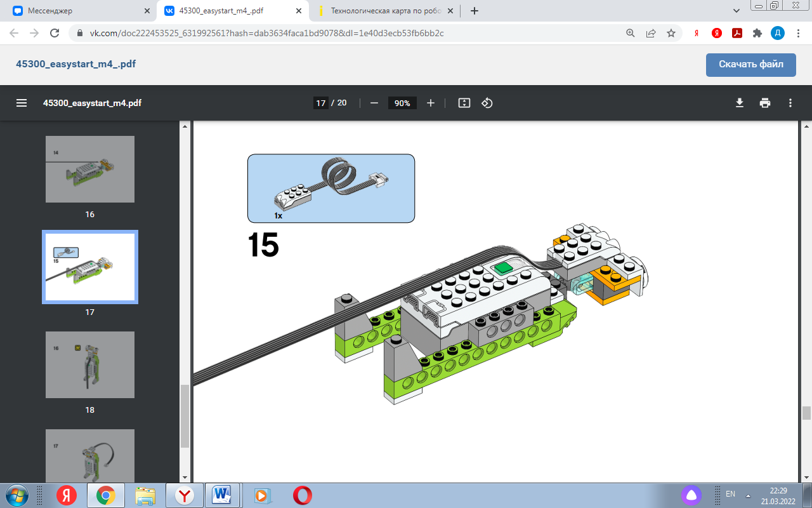The width and height of the screenshot is (812, 508).
Task: Open the media player taskbar icon
Action: tap(262, 495)
